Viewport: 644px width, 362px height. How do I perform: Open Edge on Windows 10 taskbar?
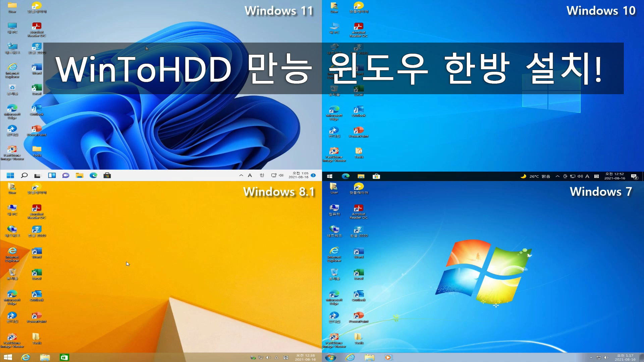pyautogui.click(x=345, y=176)
